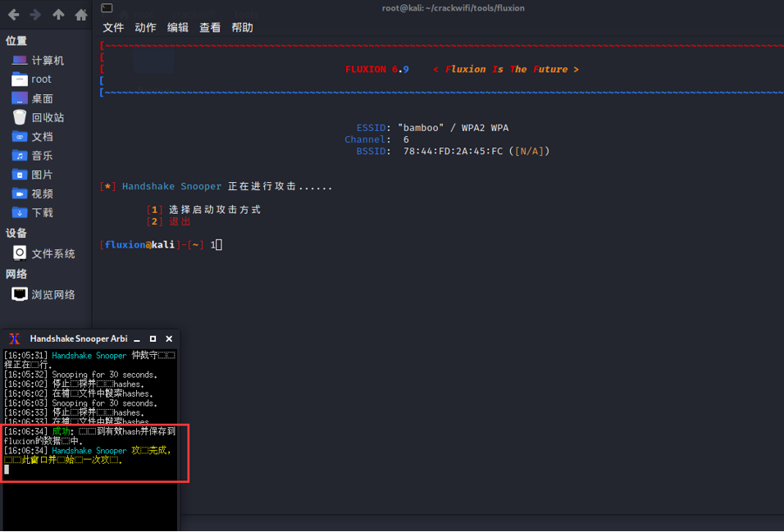Open 下载 downloads folder

point(33,212)
